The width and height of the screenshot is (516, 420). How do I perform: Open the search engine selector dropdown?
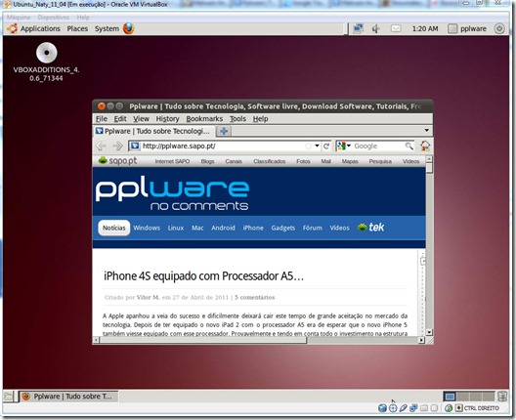344,146
